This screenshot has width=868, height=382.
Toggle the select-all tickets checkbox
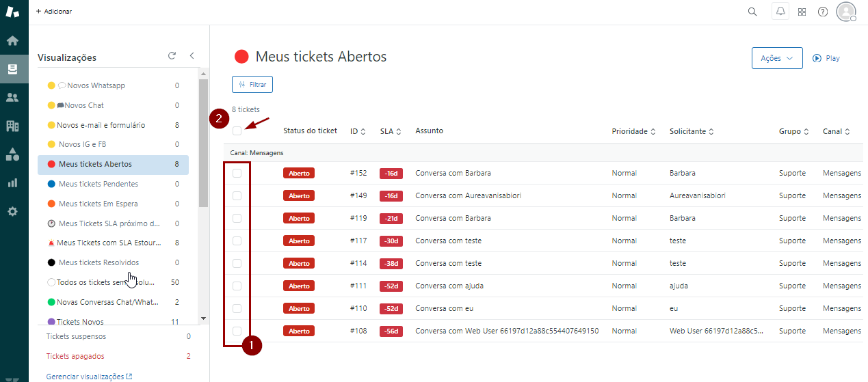[x=237, y=131]
